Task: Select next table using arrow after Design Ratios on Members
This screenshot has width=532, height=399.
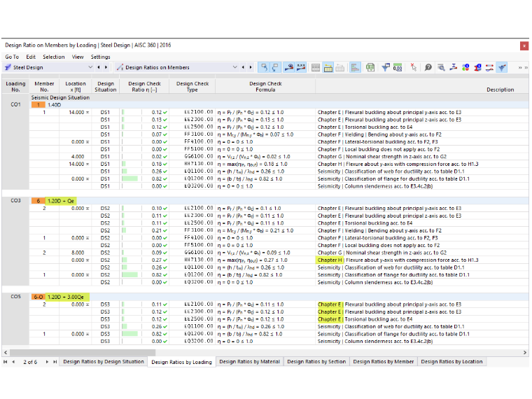Action: click(x=251, y=67)
